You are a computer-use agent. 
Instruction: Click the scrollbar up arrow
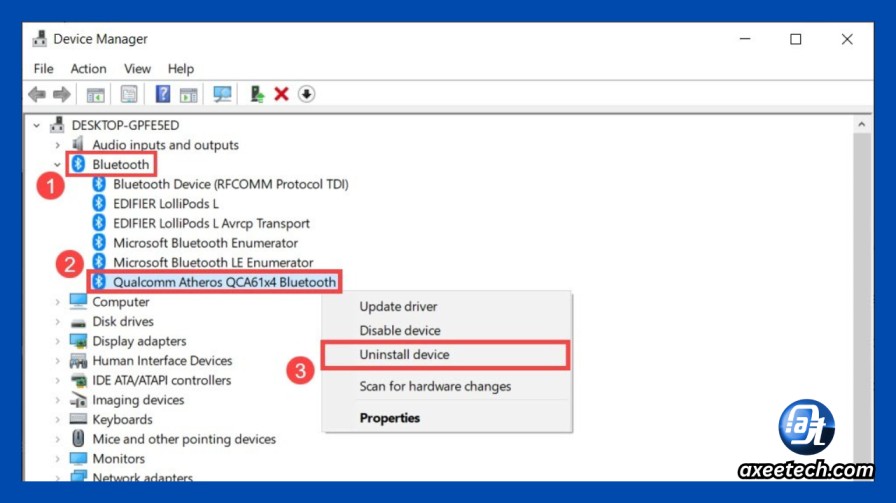pyautogui.click(x=861, y=124)
